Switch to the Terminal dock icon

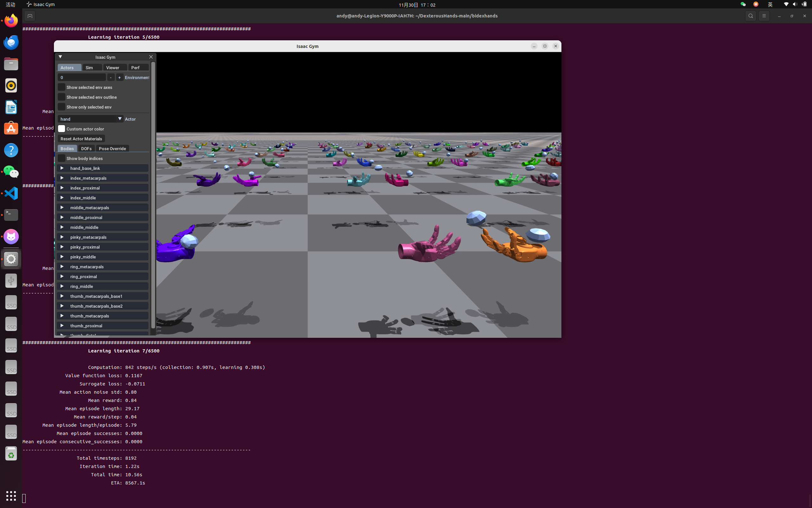[x=11, y=215]
